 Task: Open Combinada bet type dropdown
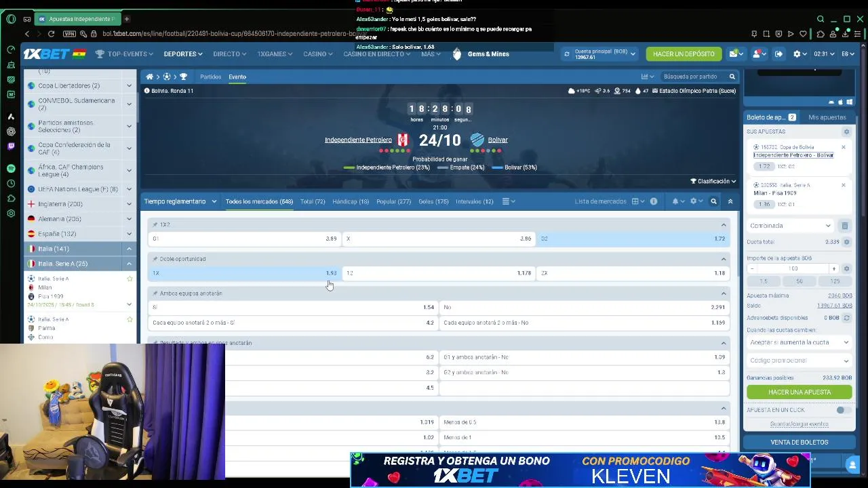point(791,226)
